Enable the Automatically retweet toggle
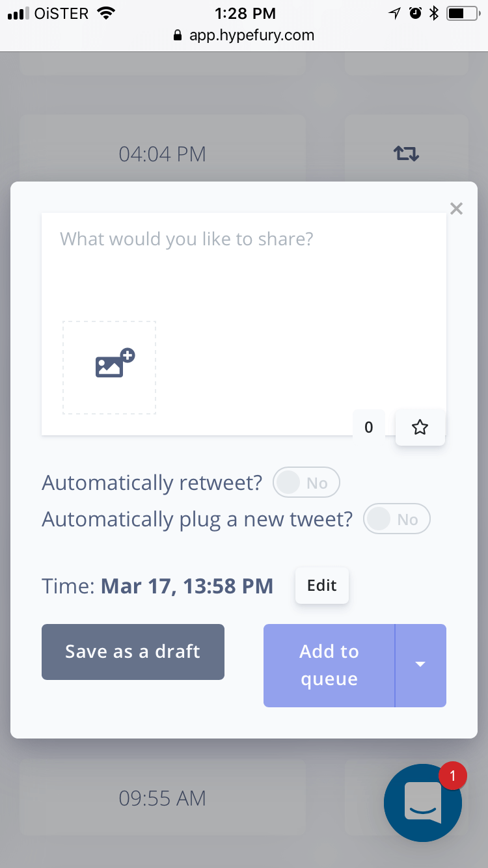Viewport: 488px width, 868px height. click(x=306, y=483)
